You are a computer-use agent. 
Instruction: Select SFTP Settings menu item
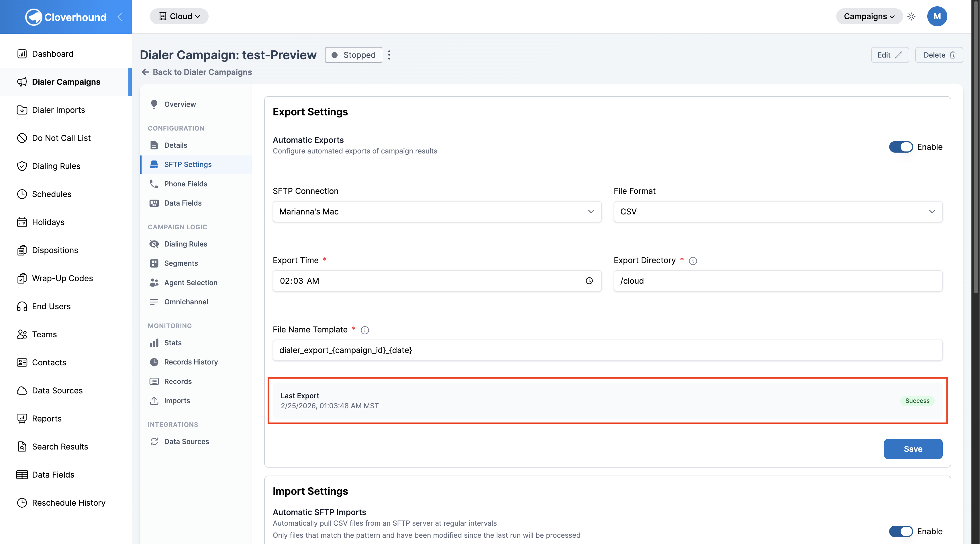tap(195, 164)
